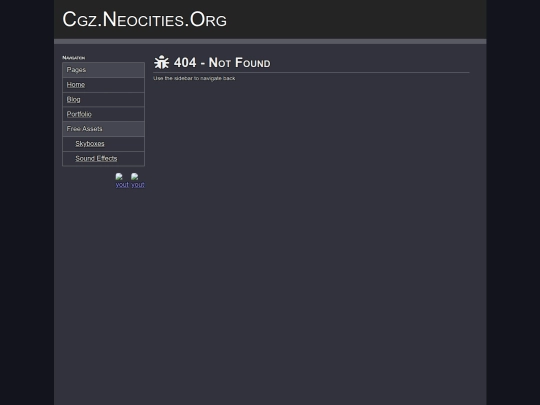The height and width of the screenshot is (405, 540).
Task: Open the Blog link in sidebar
Action: (73, 100)
